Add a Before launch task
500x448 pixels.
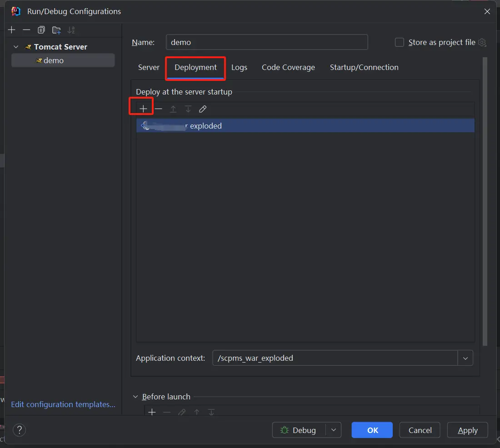(x=152, y=412)
